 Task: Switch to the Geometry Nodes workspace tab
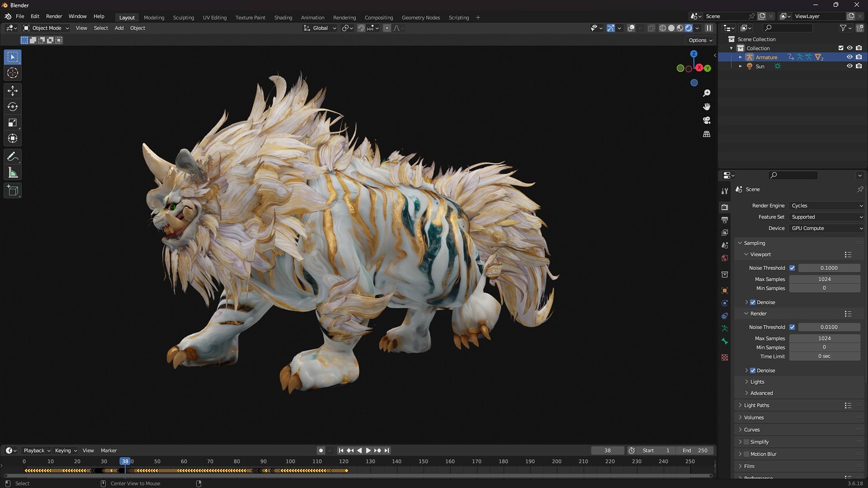(x=421, y=17)
